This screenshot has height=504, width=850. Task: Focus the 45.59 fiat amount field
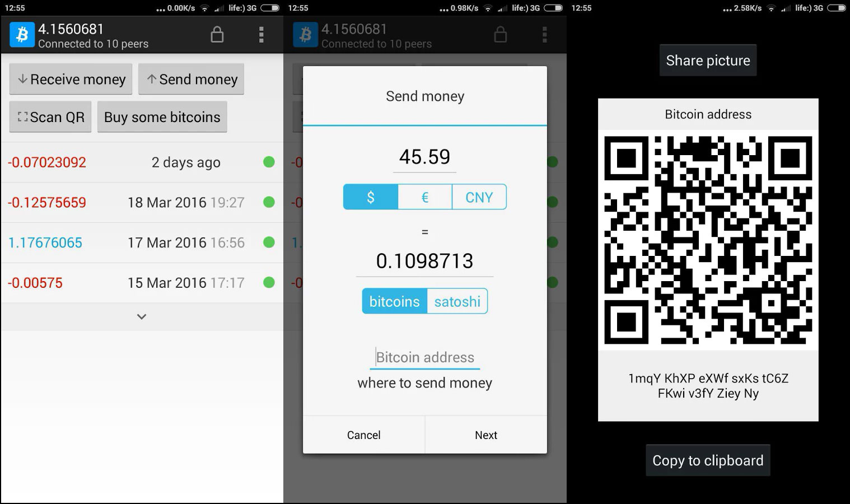tap(425, 157)
